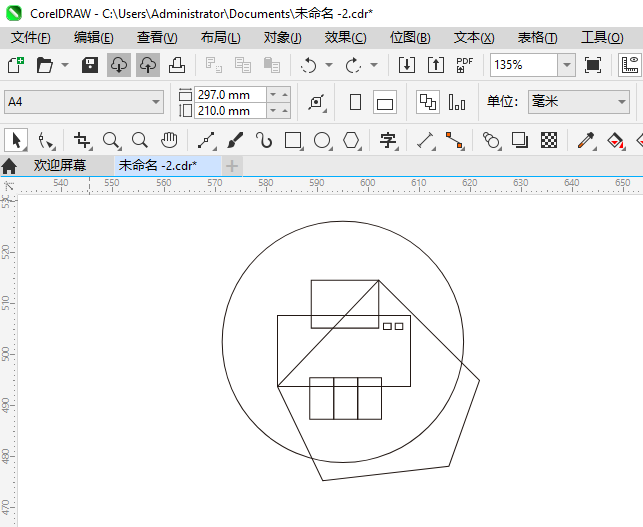
Task: Select the Freehand line tool
Action: (207, 140)
